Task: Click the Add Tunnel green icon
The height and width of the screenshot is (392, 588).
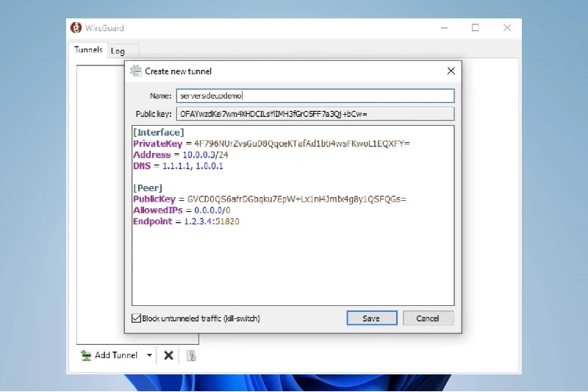Action: (86, 355)
